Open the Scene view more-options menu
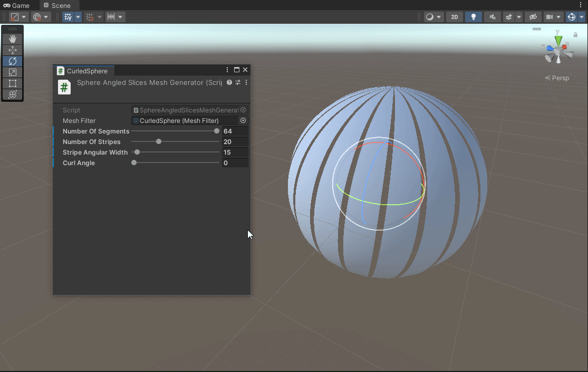The image size is (588, 372). point(581,5)
